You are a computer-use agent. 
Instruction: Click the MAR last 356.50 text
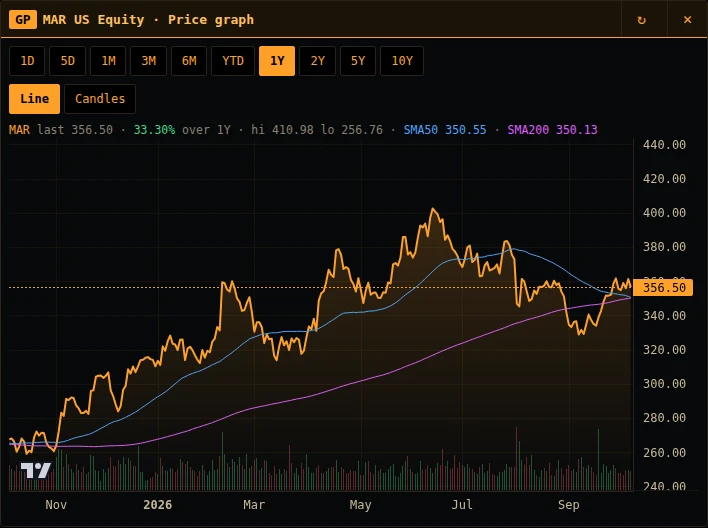coord(61,130)
